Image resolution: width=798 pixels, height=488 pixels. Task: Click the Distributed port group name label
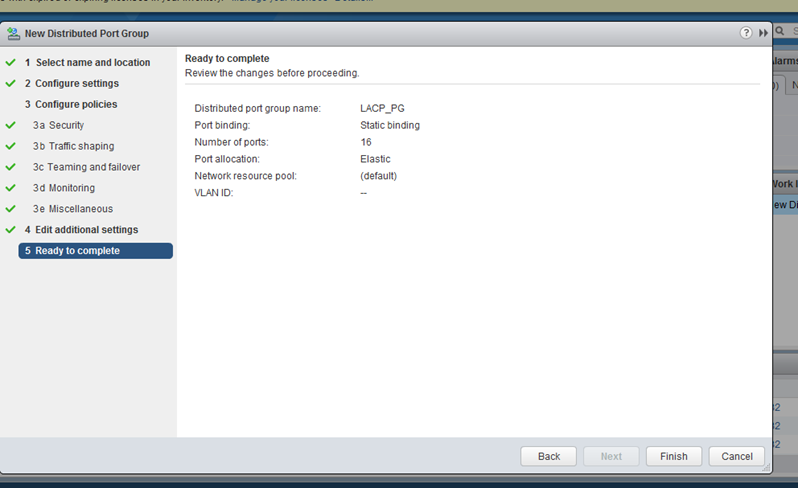[258, 108]
